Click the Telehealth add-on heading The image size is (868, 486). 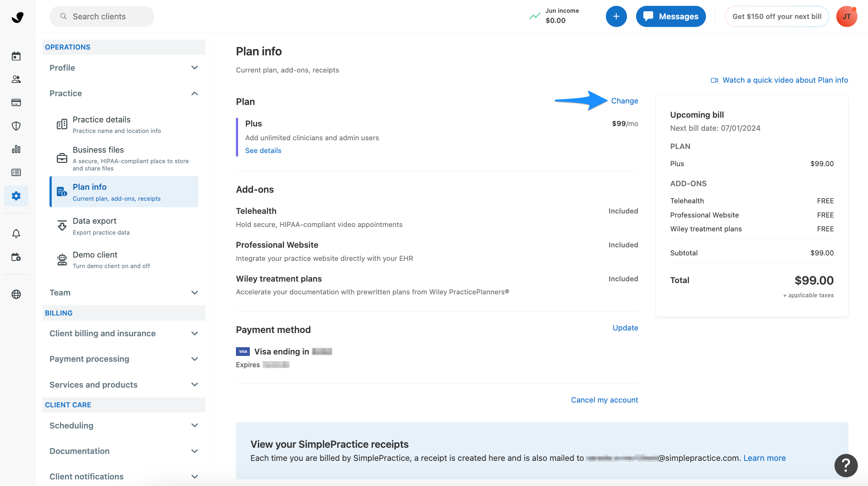pyautogui.click(x=256, y=211)
